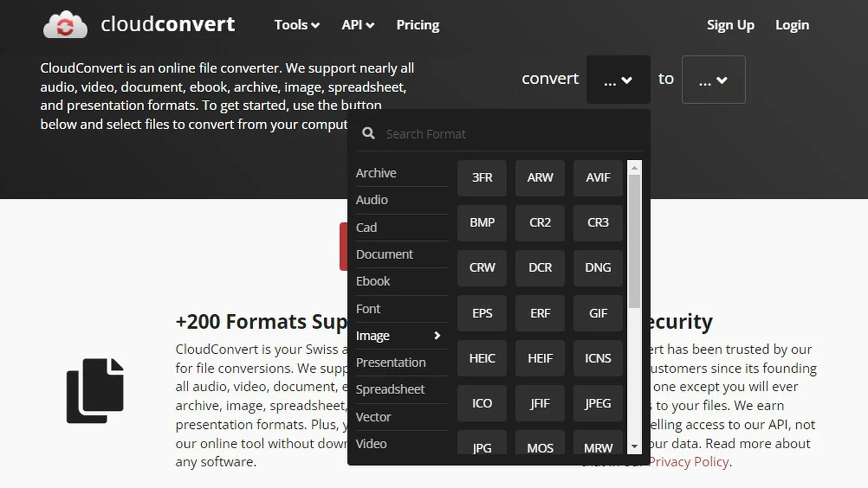
Task: Select the Ebook category
Action: tap(401, 281)
